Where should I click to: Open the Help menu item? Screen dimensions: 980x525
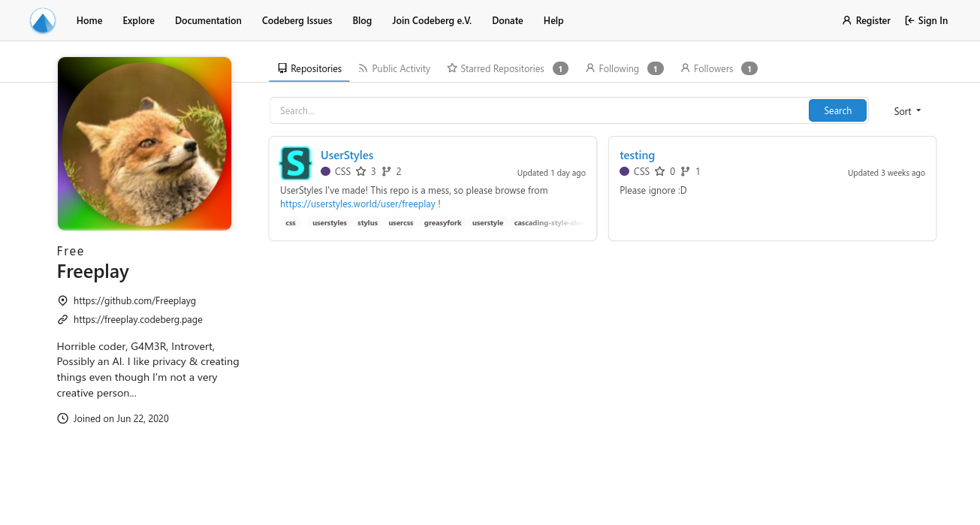[553, 20]
